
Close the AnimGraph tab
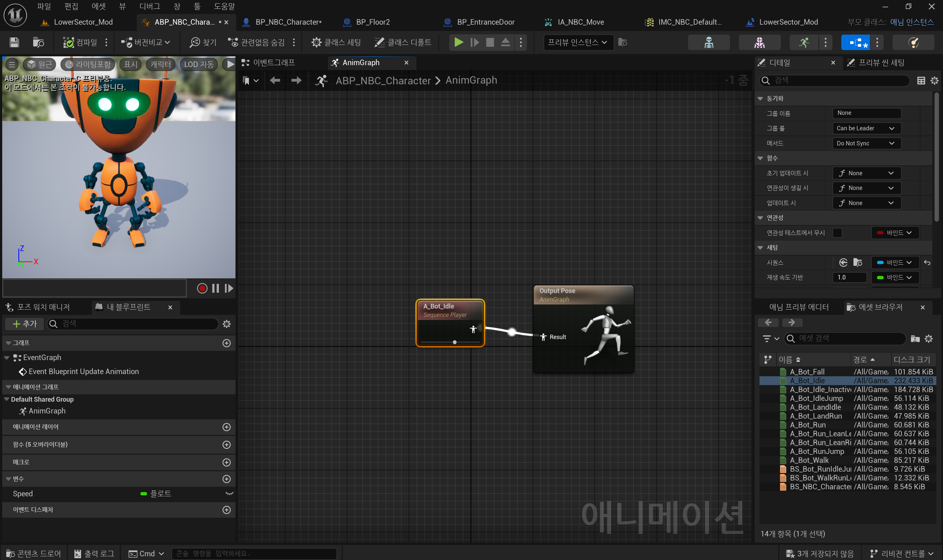[406, 63]
